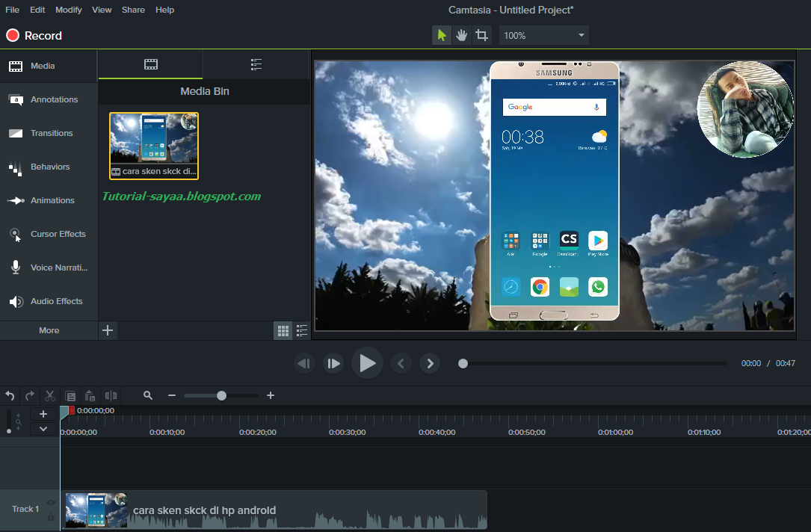Click the 0:00:30;00 timeline ruler mark
Viewport: 811px width, 532px height.
347,432
